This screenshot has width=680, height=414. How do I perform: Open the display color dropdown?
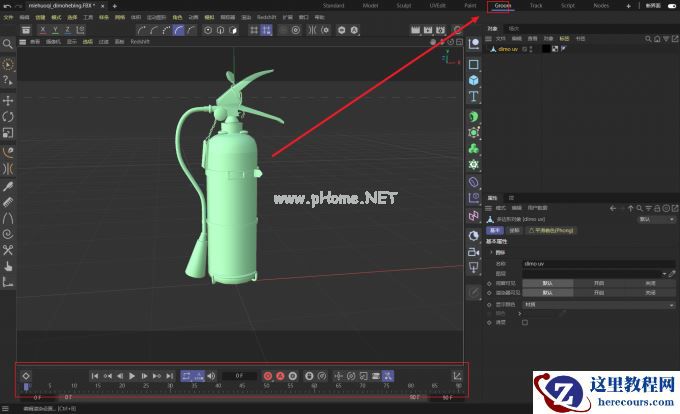(598, 305)
